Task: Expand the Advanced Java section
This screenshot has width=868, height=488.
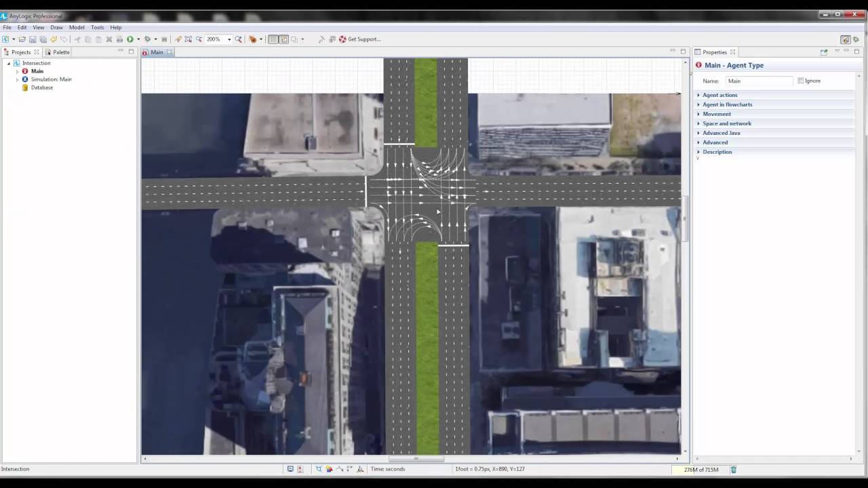Action: tap(721, 133)
